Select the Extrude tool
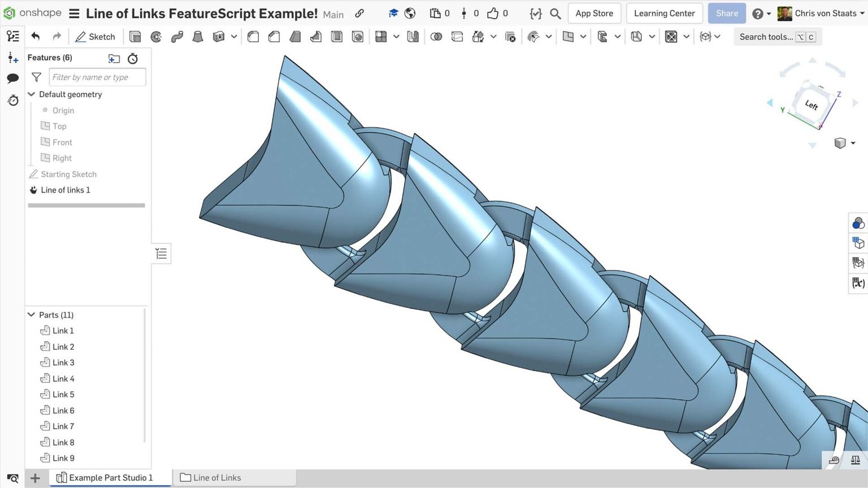This screenshot has height=488, width=868. [x=134, y=36]
